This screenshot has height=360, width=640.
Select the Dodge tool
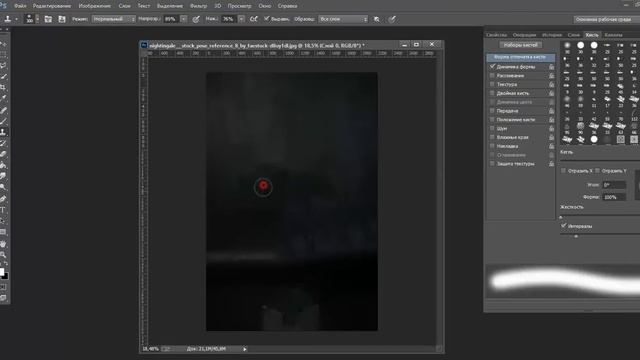click(3, 187)
